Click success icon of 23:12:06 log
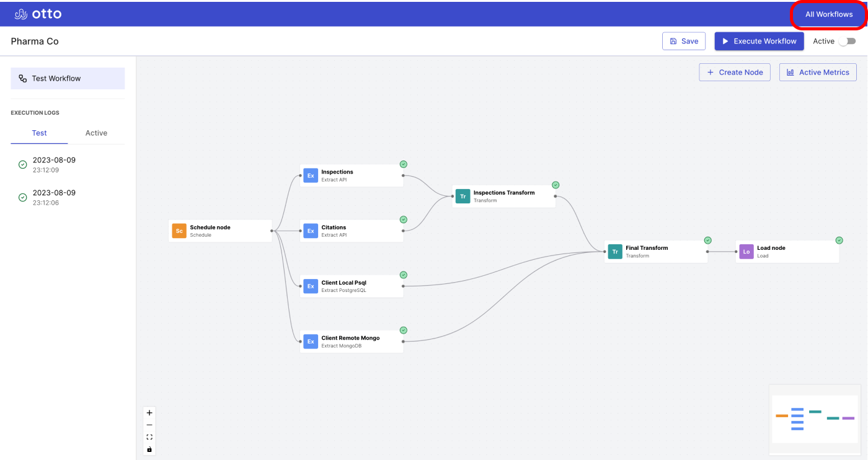868x460 pixels. [22, 197]
